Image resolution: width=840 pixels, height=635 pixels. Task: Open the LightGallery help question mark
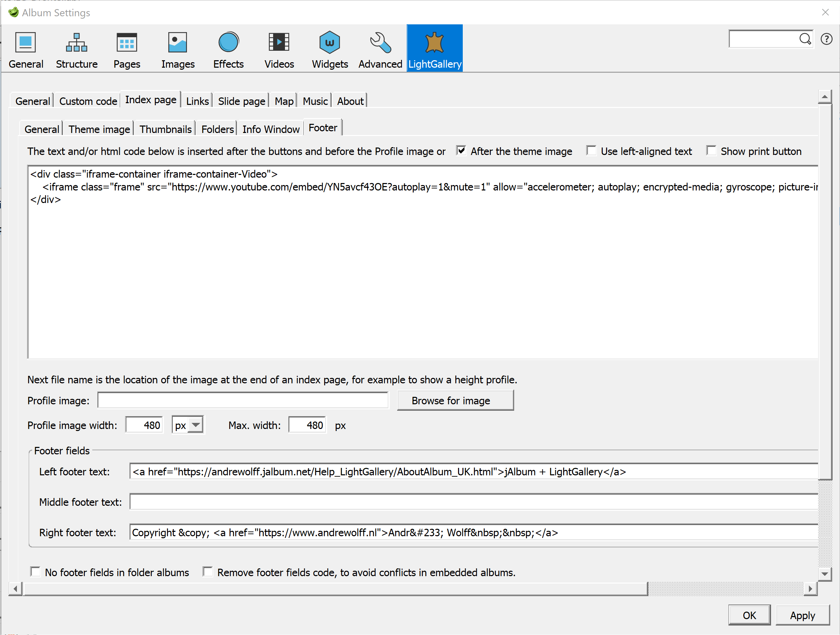click(826, 39)
